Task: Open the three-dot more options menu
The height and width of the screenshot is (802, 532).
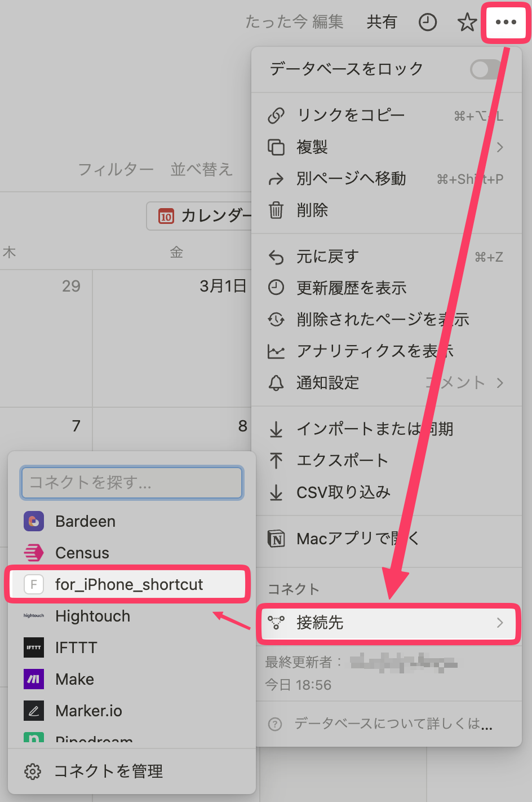Action: 506,23
